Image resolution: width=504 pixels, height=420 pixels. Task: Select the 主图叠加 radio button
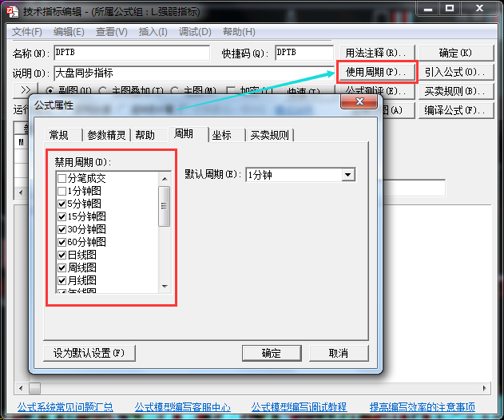click(102, 90)
